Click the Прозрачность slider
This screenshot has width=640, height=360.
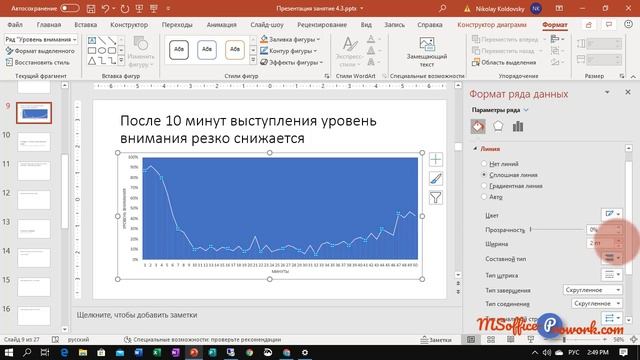[x=557, y=229]
